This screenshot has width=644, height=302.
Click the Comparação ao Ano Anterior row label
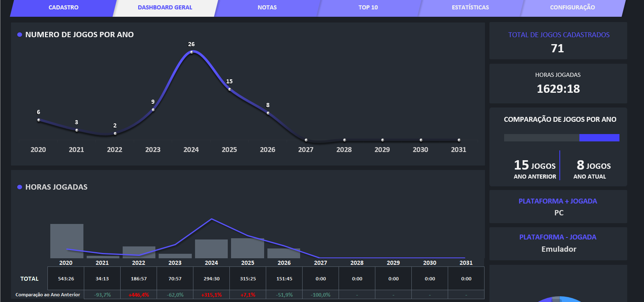[48, 295]
